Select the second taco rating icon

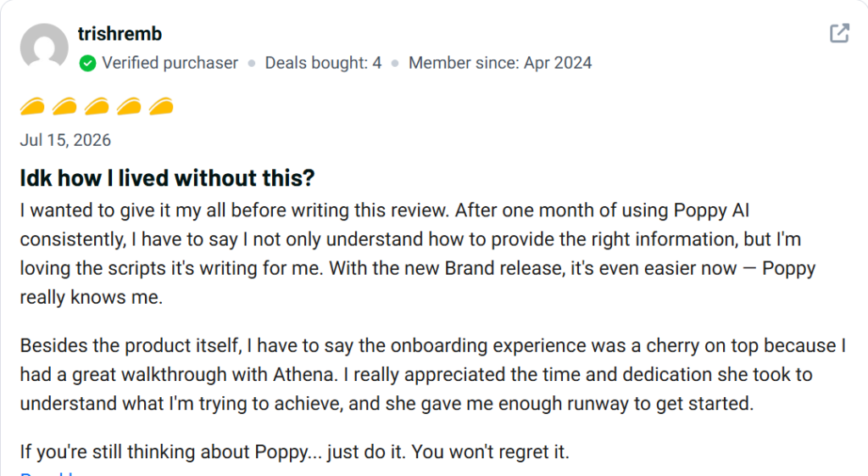coord(64,106)
